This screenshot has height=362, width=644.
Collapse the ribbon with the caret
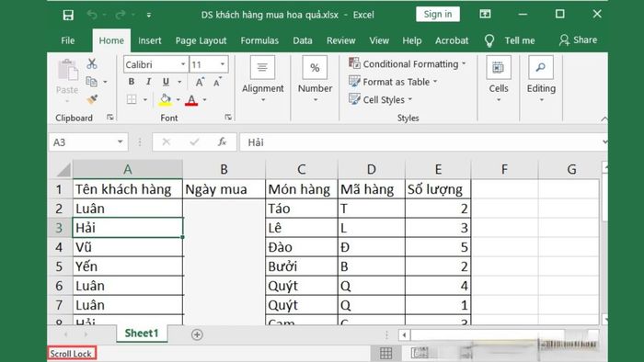[x=604, y=119]
